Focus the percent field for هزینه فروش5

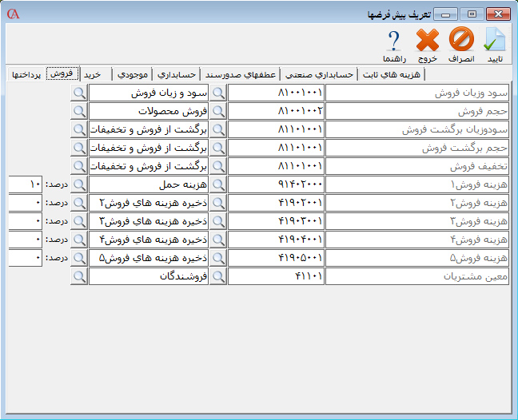click(x=25, y=258)
